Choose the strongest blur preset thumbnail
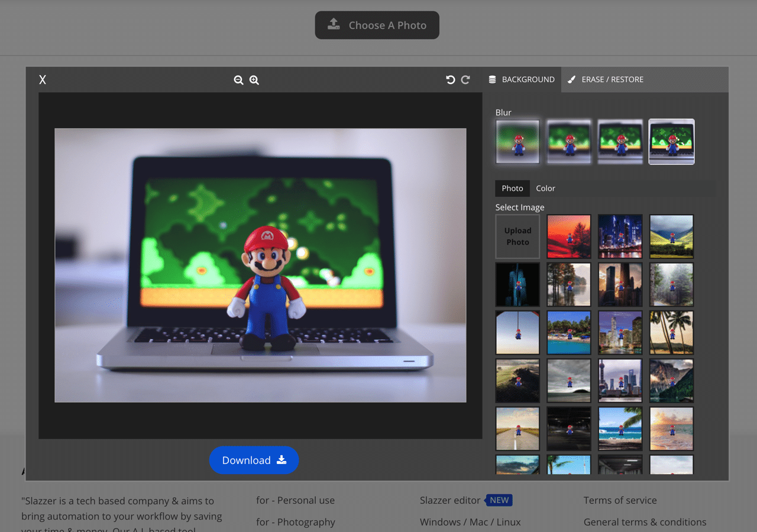This screenshot has width=757, height=532. (517, 141)
